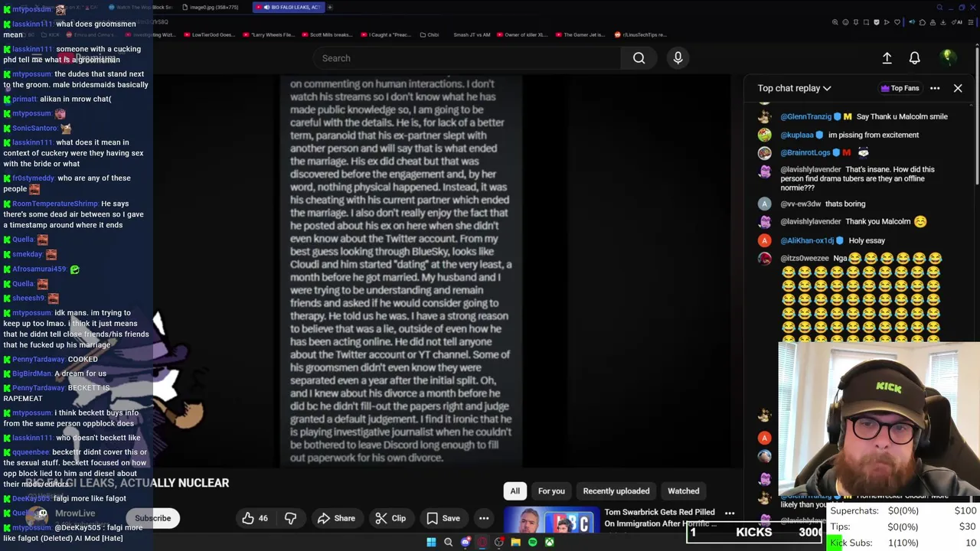Open LowTierGod Goes bookmark
The image size is (980, 551).
click(209, 34)
